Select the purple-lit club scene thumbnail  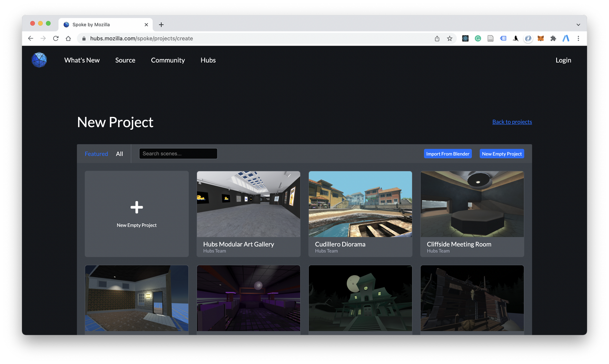click(248, 298)
